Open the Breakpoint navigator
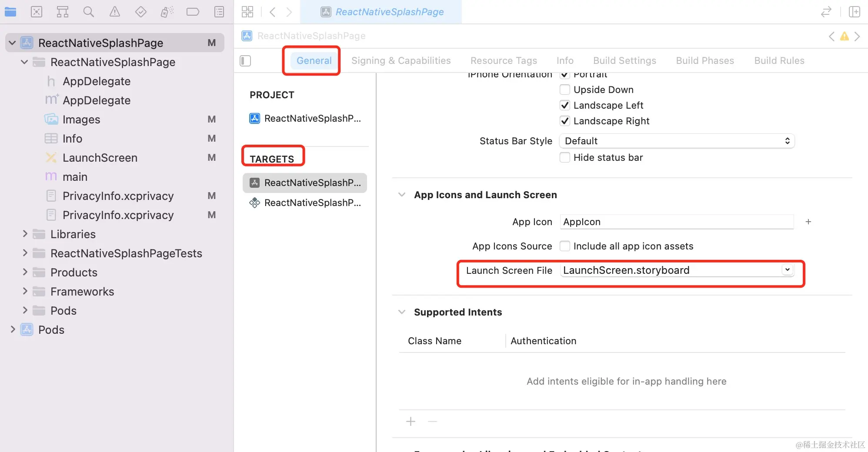868x452 pixels. [x=193, y=12]
